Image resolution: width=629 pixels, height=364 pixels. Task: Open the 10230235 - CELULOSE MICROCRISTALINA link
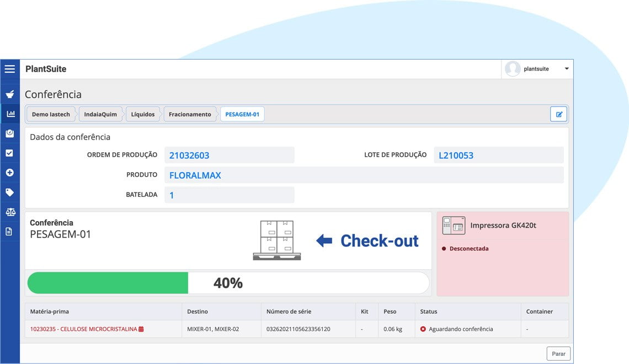point(83,329)
